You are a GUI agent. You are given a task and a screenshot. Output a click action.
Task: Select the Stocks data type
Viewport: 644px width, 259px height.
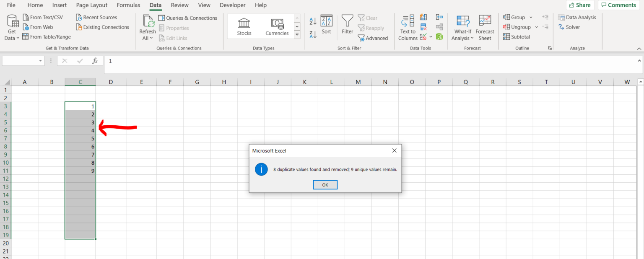244,26
